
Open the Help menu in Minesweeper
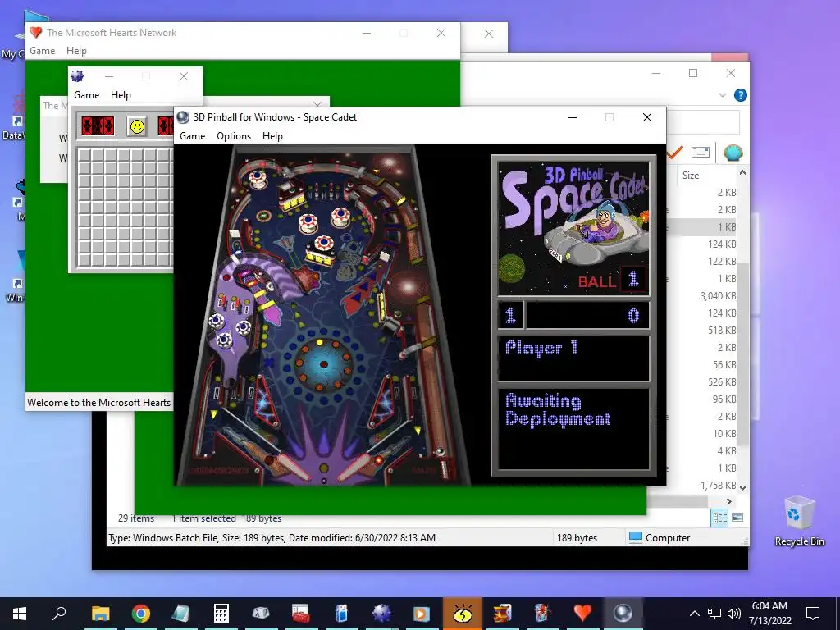click(121, 95)
